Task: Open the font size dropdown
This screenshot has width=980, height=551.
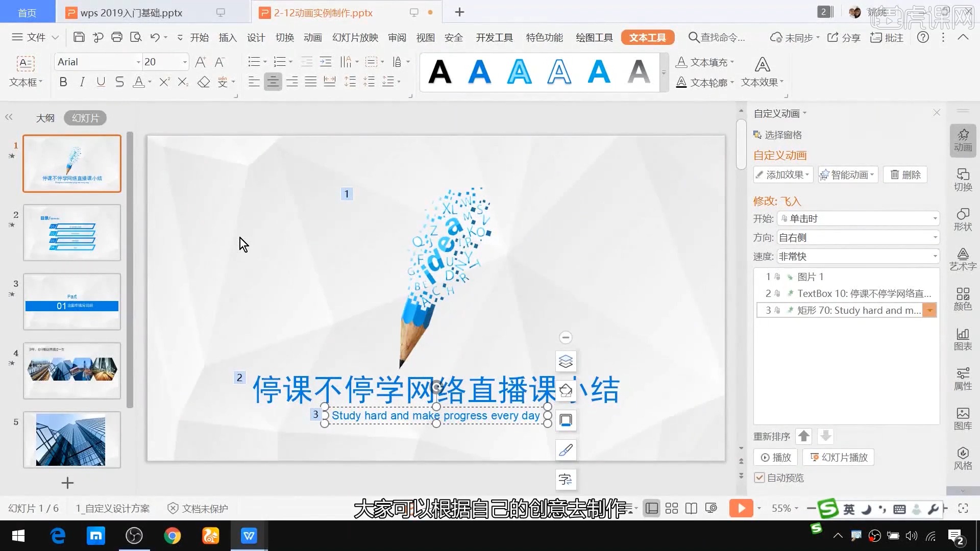Action: [184, 62]
